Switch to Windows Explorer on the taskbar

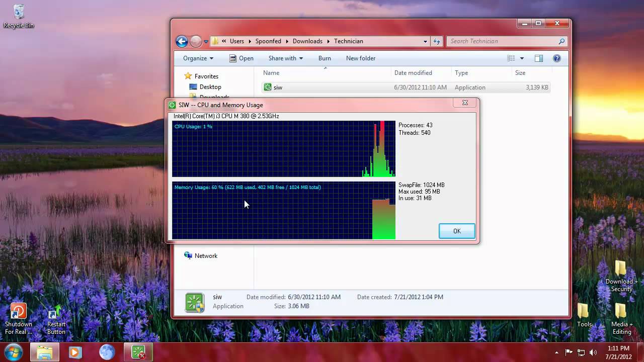point(45,352)
